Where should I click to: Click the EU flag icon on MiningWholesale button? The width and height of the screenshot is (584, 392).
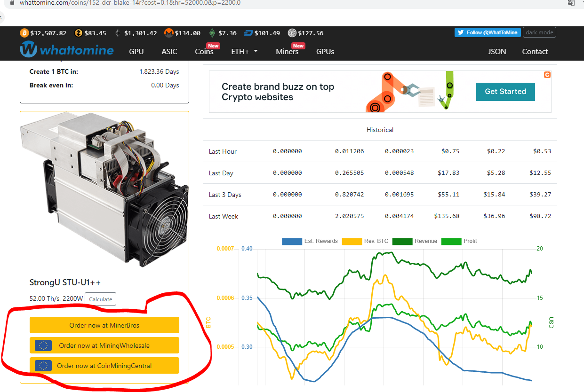pyautogui.click(x=43, y=345)
